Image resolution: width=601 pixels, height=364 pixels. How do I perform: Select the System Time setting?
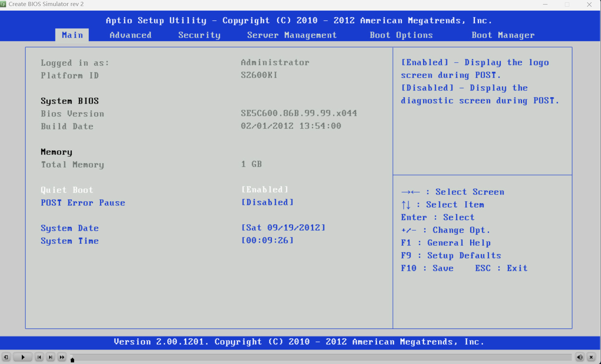[x=70, y=241]
